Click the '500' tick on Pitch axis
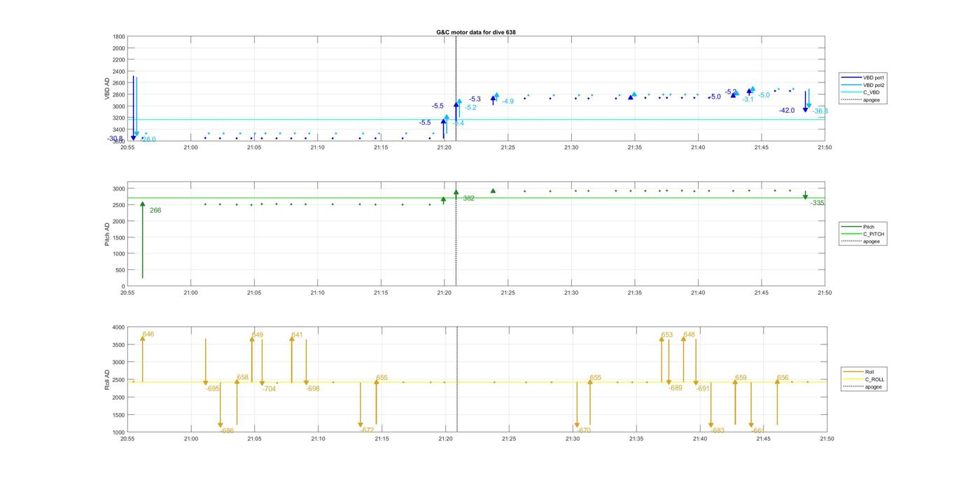The image size is (980, 485). coord(120,270)
